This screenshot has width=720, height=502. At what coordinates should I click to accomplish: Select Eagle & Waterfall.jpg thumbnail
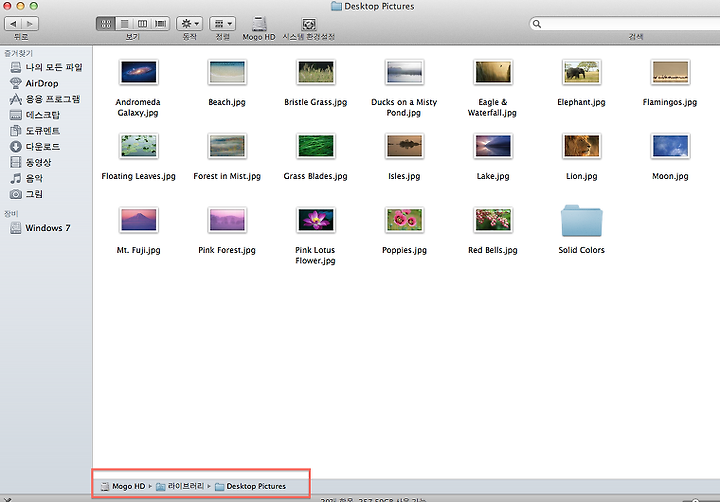tap(493, 72)
